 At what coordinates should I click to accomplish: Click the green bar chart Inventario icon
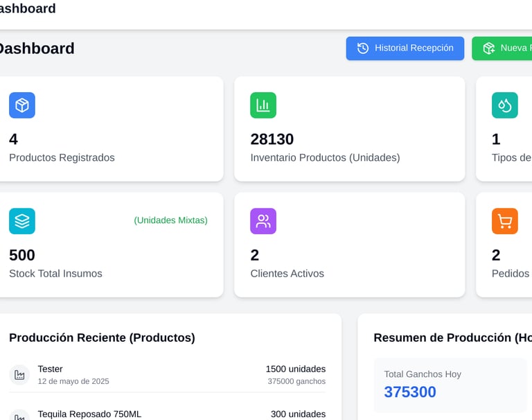click(263, 105)
